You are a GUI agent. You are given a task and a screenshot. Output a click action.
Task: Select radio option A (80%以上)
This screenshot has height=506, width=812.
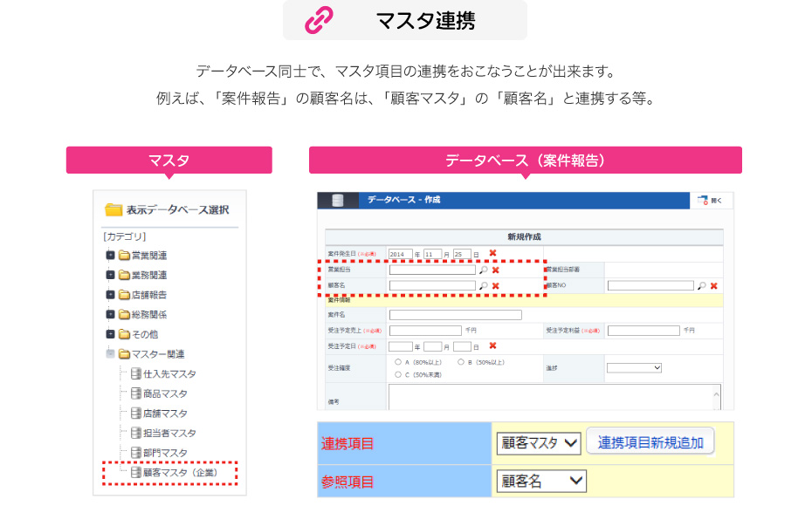pyautogui.click(x=398, y=361)
